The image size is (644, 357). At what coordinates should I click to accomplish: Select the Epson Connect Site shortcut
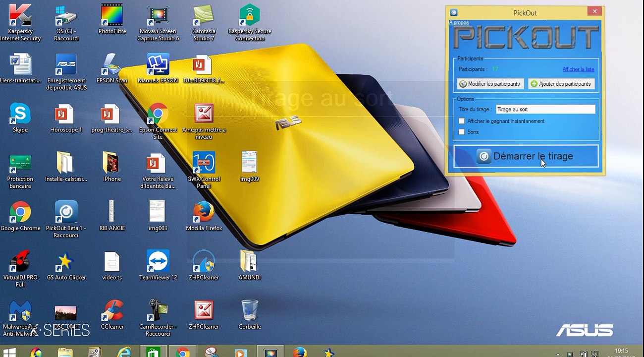[158, 121]
